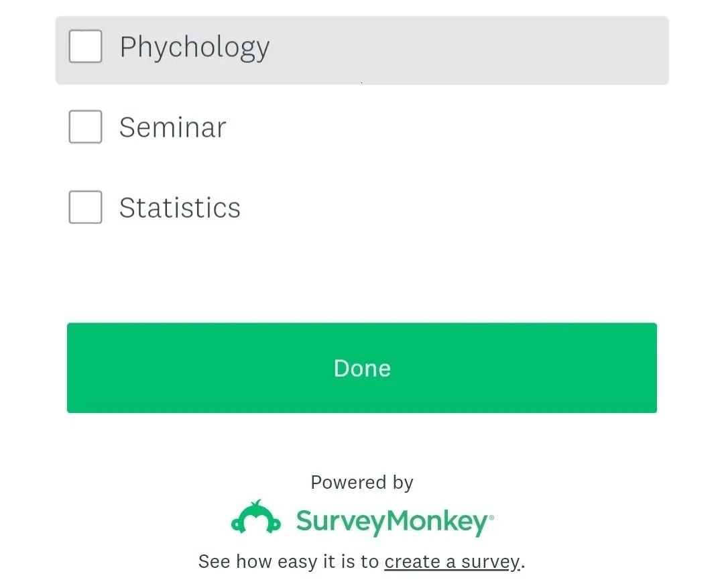Tick the Phychology checkbox
The width and height of the screenshot is (724, 588).
coord(86,46)
